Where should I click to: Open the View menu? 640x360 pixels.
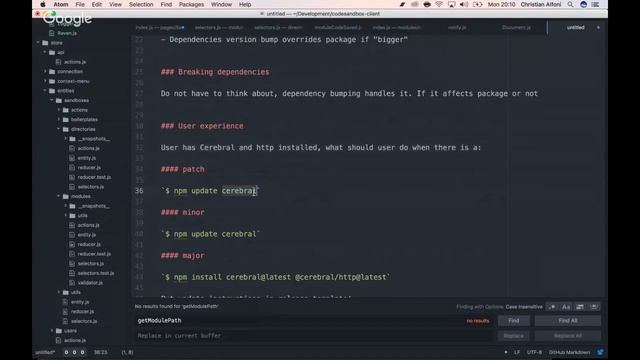click(116, 4)
